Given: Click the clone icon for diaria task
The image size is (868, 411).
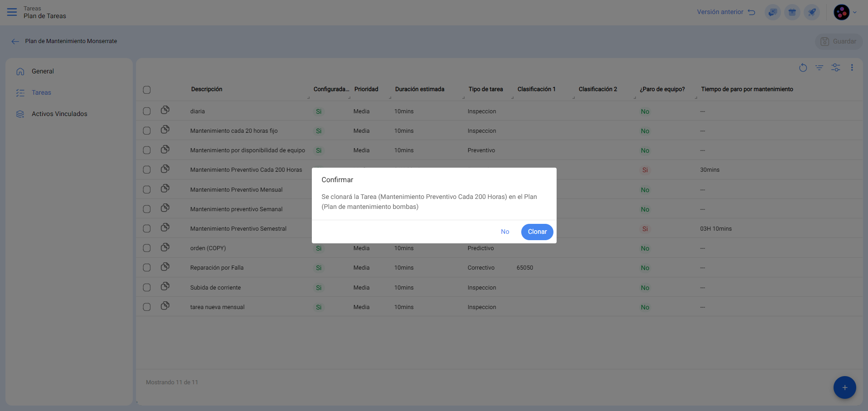Looking at the screenshot, I should coord(165,110).
